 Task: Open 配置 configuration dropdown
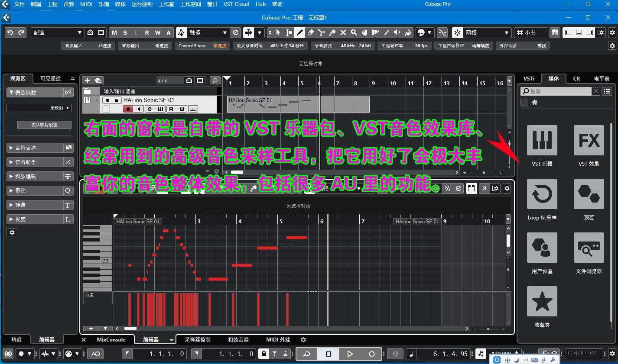(57, 32)
